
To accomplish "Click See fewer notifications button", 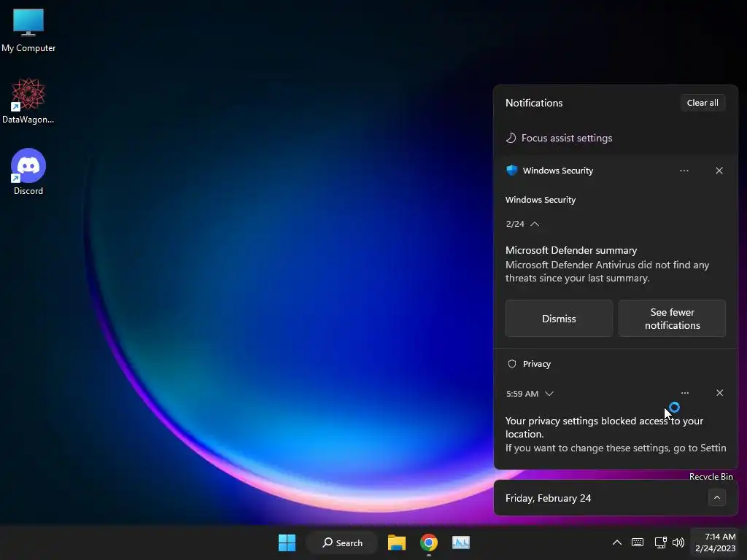I will (x=672, y=319).
